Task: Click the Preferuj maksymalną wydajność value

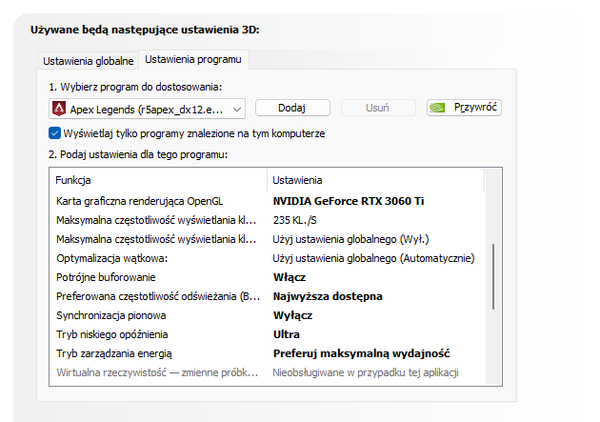Action: (361, 354)
